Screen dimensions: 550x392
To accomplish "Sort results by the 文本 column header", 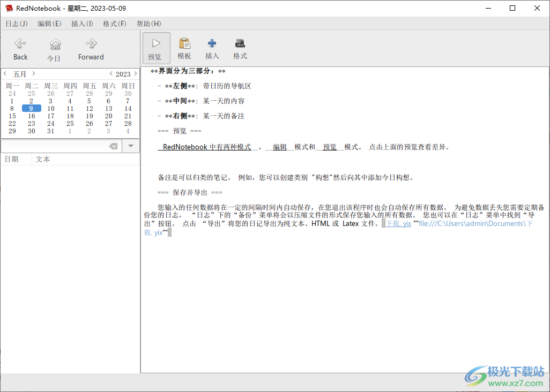I will [86, 159].
